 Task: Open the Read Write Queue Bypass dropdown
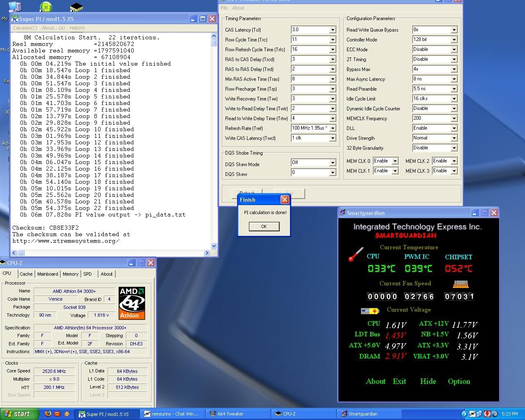click(x=454, y=30)
